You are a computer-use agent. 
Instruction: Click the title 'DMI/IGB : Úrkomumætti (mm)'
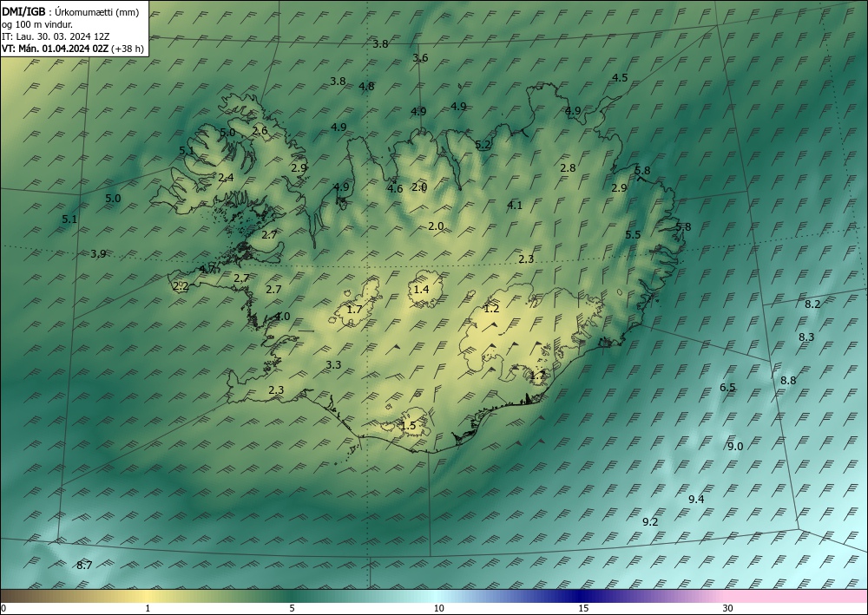70,12
